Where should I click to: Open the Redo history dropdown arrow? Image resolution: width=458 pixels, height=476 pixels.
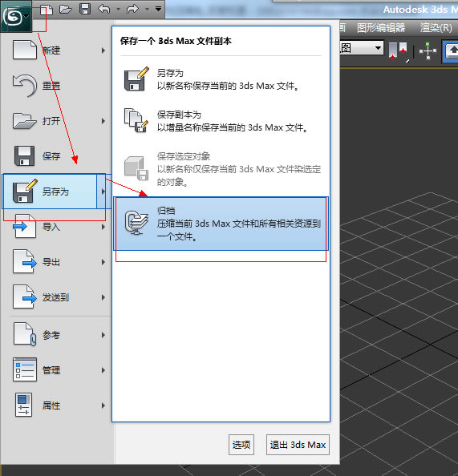coord(147,9)
